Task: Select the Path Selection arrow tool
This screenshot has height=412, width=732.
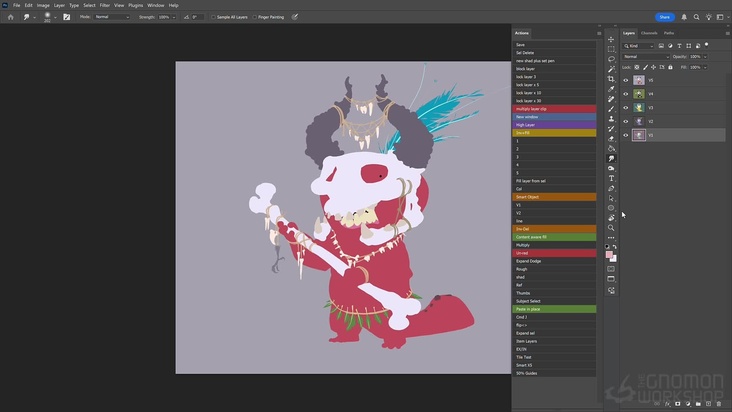Action: 611,198
